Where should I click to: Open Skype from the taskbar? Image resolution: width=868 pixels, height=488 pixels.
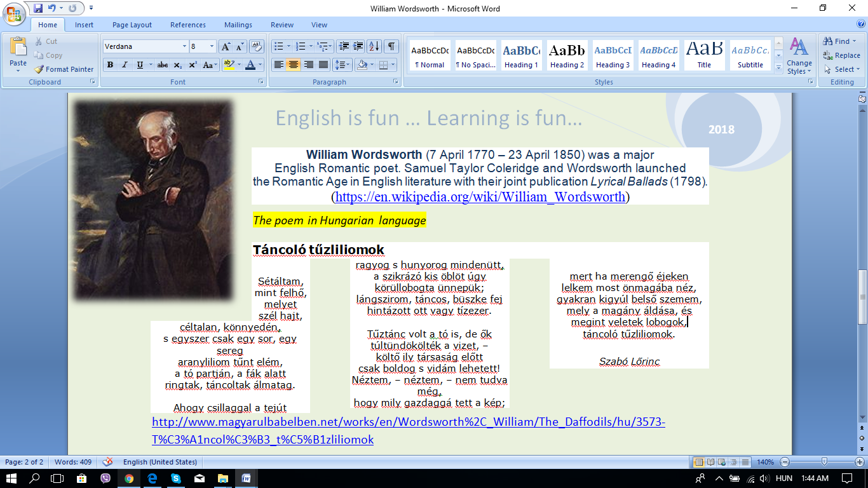tap(175, 478)
